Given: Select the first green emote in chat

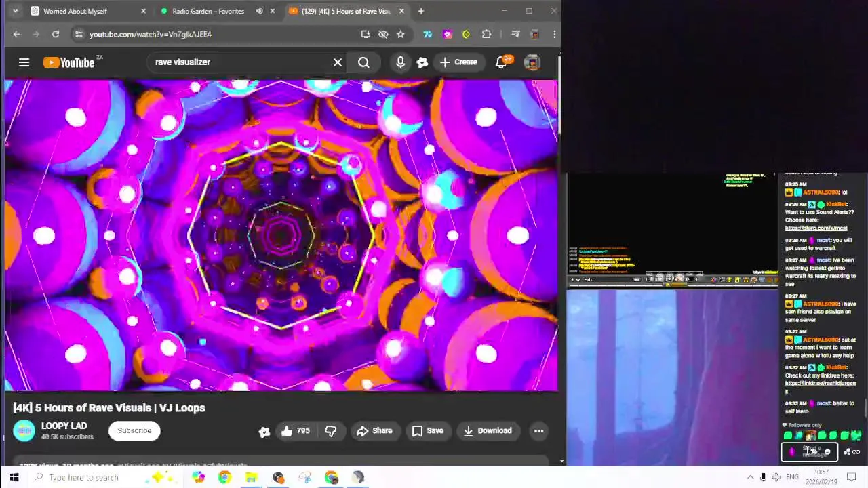Looking at the screenshot, I should 788,436.
